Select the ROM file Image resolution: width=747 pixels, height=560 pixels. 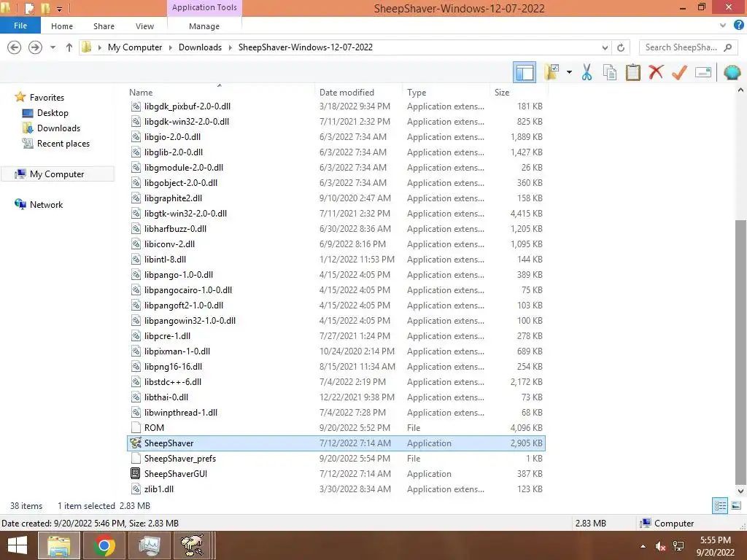tap(336, 427)
